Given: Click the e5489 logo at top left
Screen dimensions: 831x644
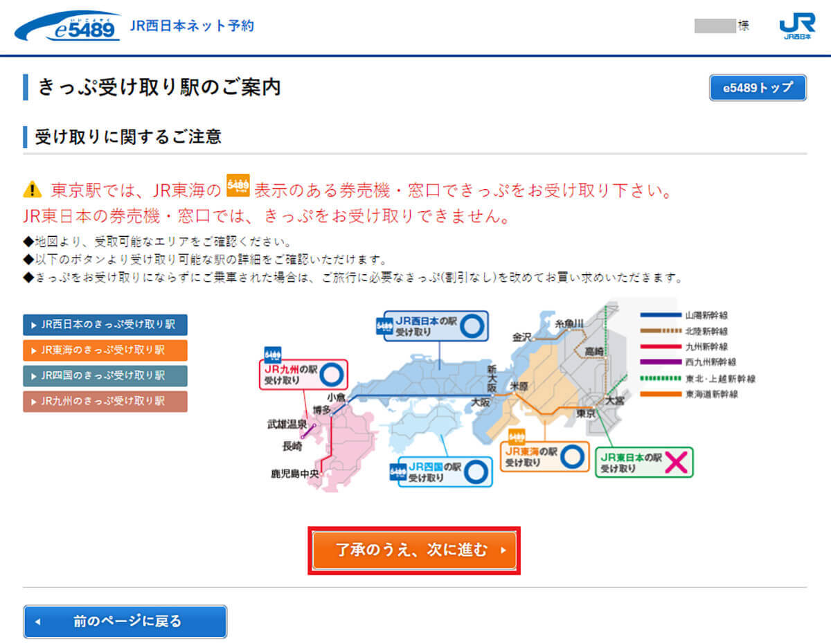Looking at the screenshot, I should click(x=68, y=26).
